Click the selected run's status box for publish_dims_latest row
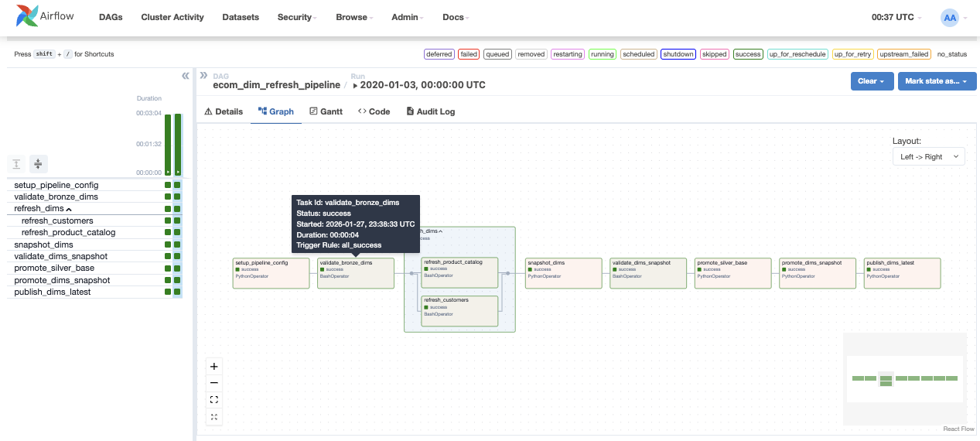980x441 pixels. [177, 292]
